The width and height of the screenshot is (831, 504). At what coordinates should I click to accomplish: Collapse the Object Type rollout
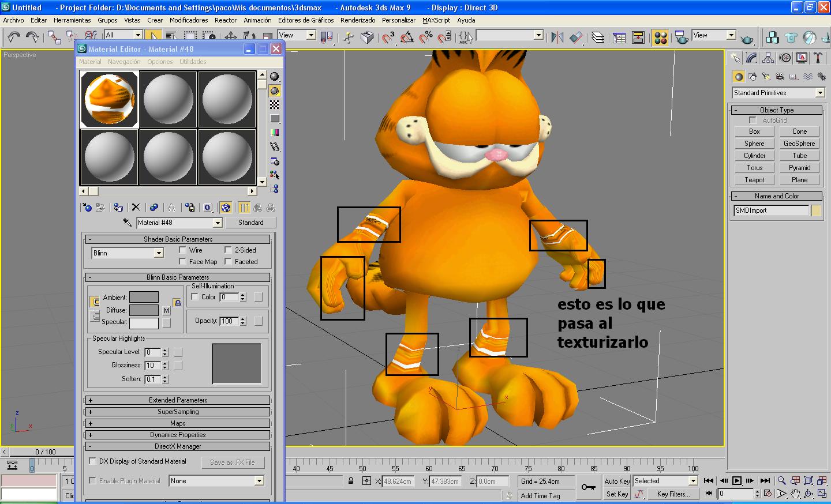pyautogui.click(x=776, y=110)
